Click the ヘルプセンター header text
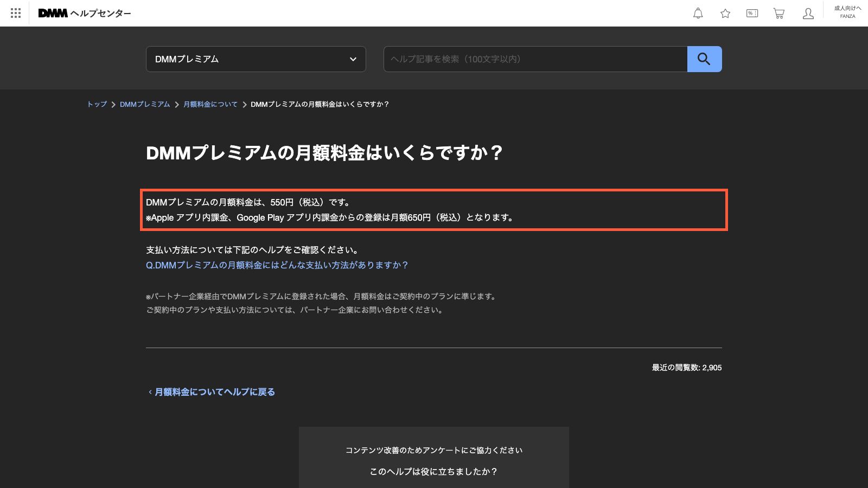Viewport: 868px width, 488px height. coord(101,14)
